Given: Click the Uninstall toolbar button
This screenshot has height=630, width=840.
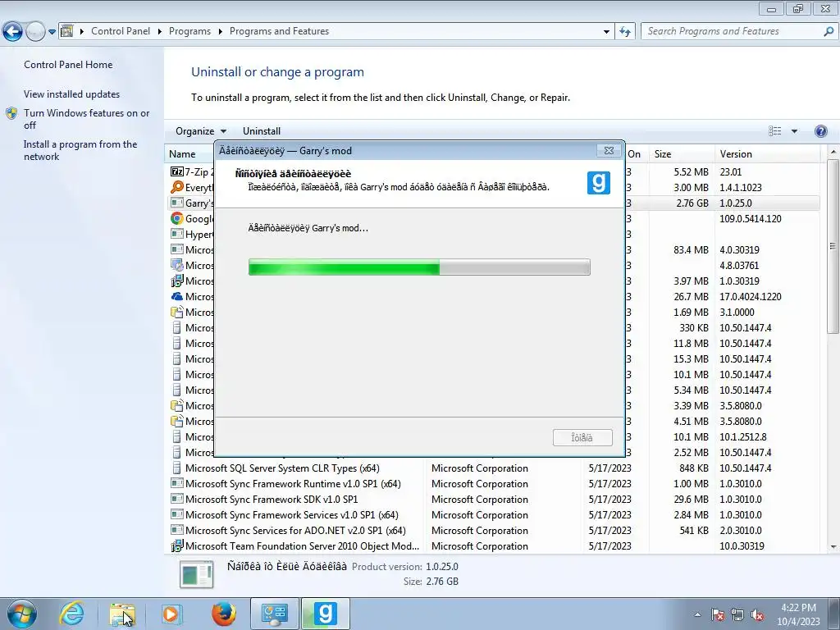Looking at the screenshot, I should 262,131.
